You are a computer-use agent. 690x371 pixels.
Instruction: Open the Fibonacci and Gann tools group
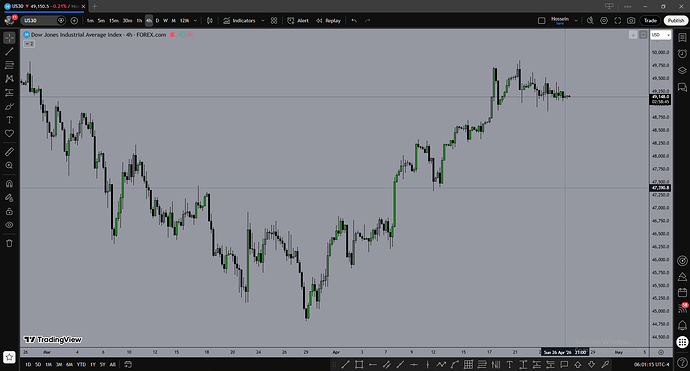click(9, 65)
